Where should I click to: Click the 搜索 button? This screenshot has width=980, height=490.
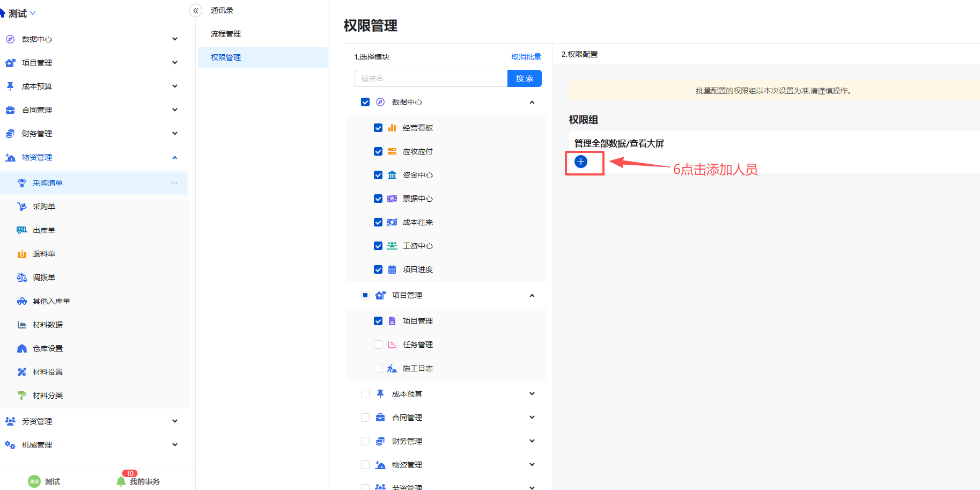(x=524, y=78)
